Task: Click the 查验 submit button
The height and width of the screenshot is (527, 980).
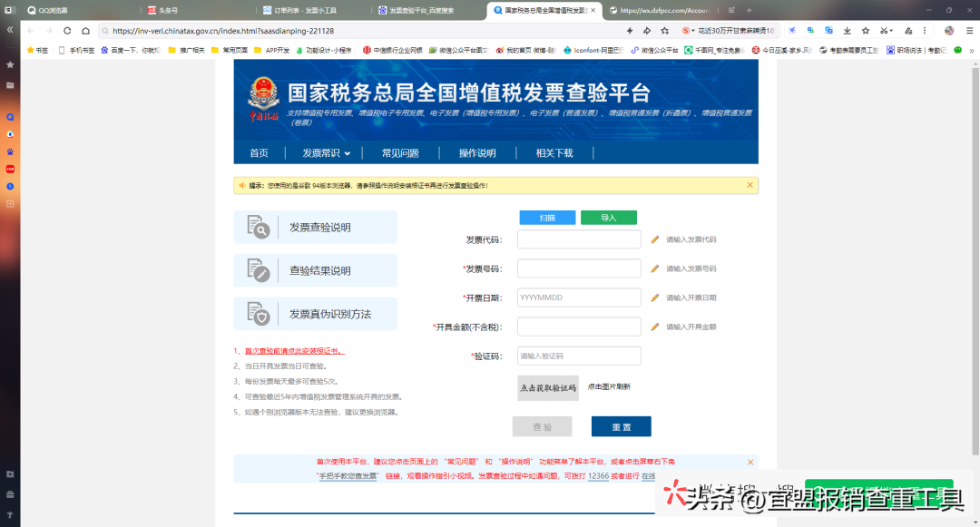Action: (542, 426)
